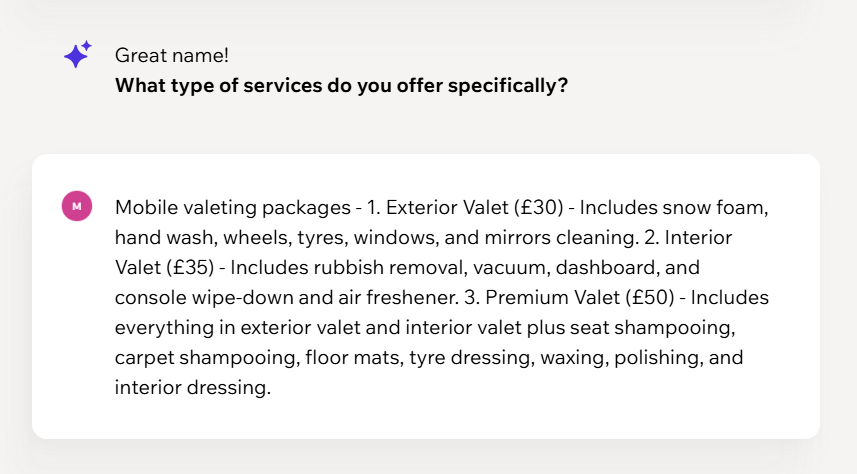Viewport: 857px width, 474px height.
Task: Click the "Great name!" assistant text
Action: 172,55
